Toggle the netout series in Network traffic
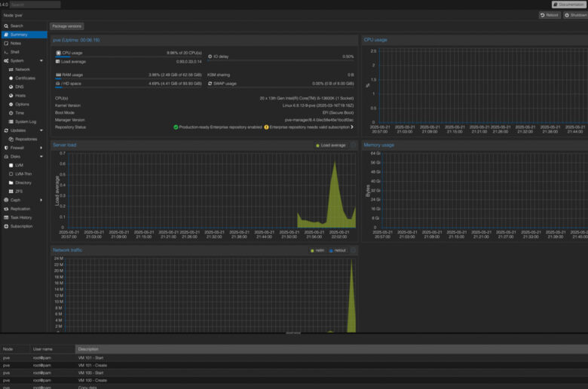Image resolution: width=588 pixels, height=389 pixels. tap(338, 250)
